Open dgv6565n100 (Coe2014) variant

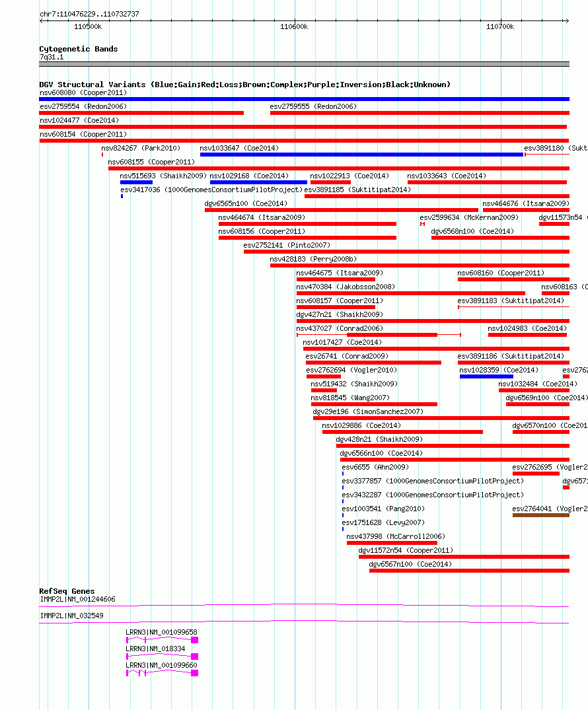point(246,204)
